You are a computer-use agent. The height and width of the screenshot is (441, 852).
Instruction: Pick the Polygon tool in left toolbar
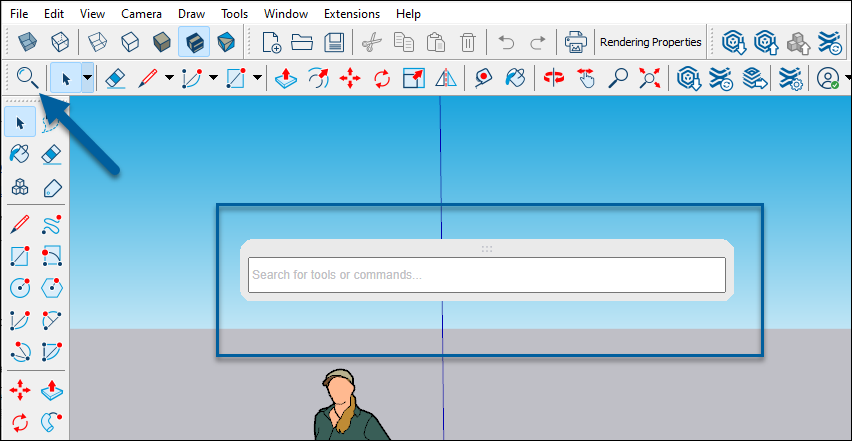click(52, 288)
